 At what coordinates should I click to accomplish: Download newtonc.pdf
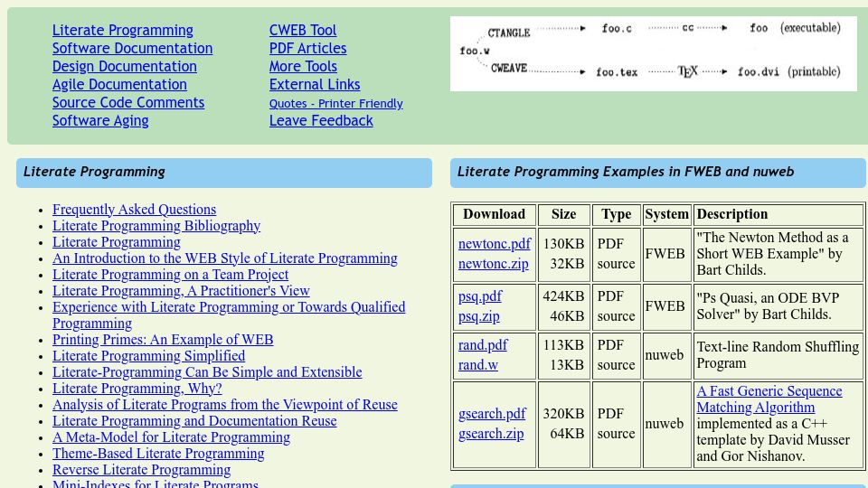(x=495, y=244)
